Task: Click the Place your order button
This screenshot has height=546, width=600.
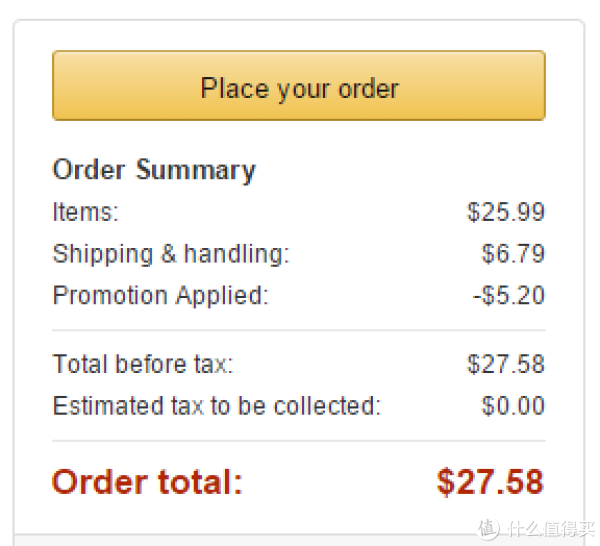Action: tap(299, 85)
